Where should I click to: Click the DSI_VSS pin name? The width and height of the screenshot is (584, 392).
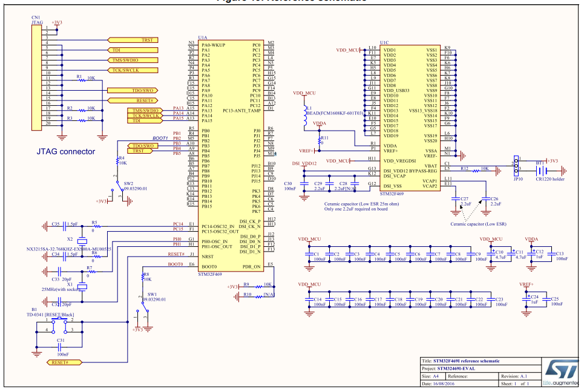(393, 186)
